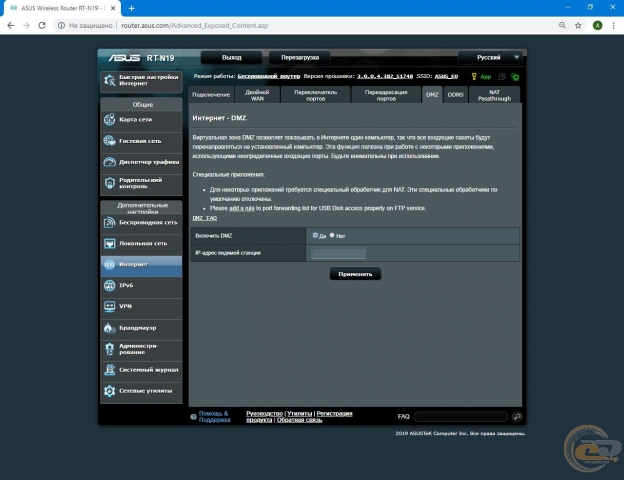Click the Перезагрузка reboot button
Image resolution: width=624 pixels, height=480 pixels.
(300, 57)
